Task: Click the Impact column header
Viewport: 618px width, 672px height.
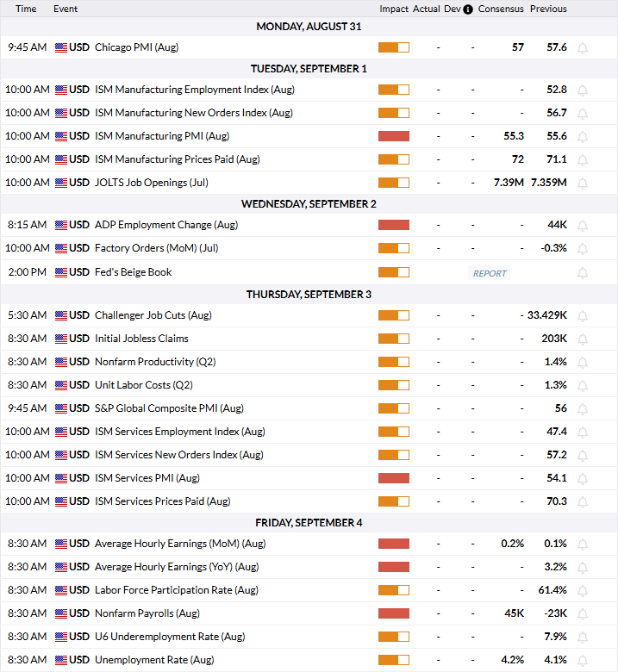Action: click(x=394, y=9)
